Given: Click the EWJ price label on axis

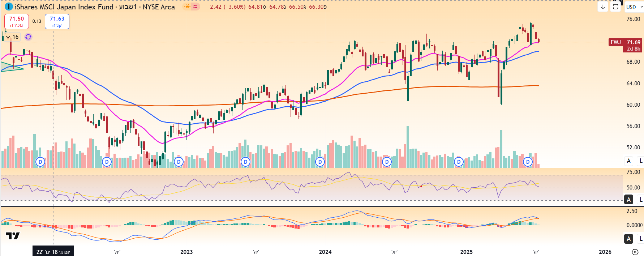Looking at the screenshot, I should coord(615,42).
